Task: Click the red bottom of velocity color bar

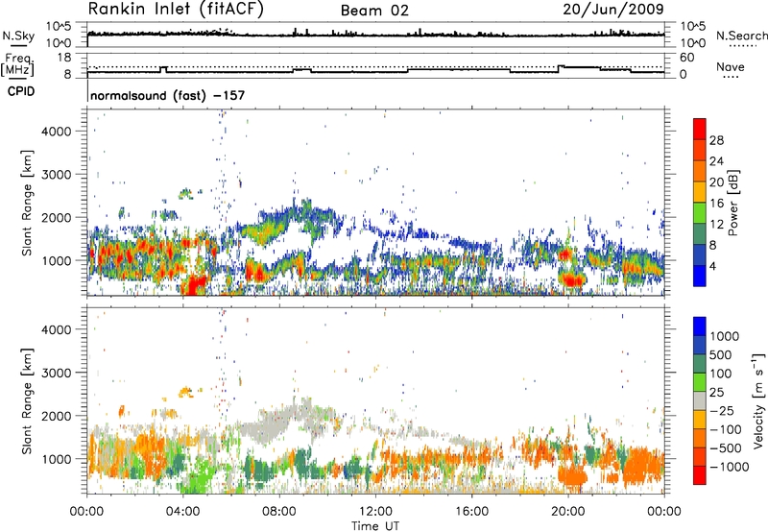Action: click(700, 475)
